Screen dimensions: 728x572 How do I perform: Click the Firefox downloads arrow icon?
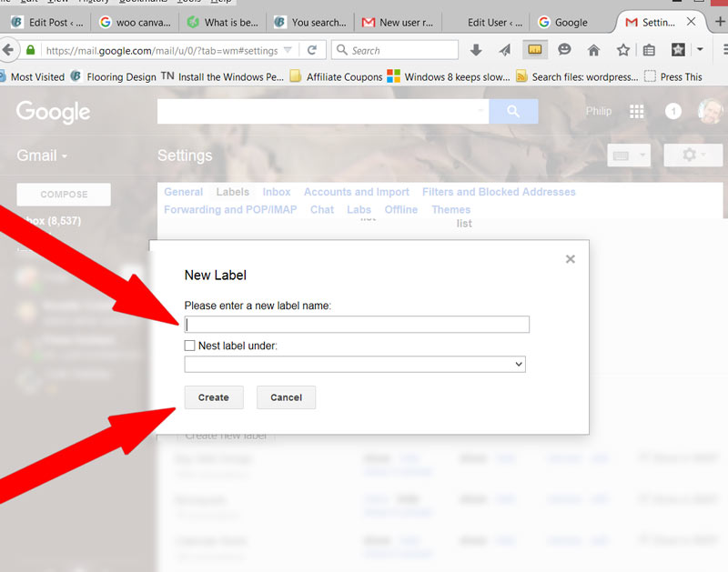[x=476, y=50]
